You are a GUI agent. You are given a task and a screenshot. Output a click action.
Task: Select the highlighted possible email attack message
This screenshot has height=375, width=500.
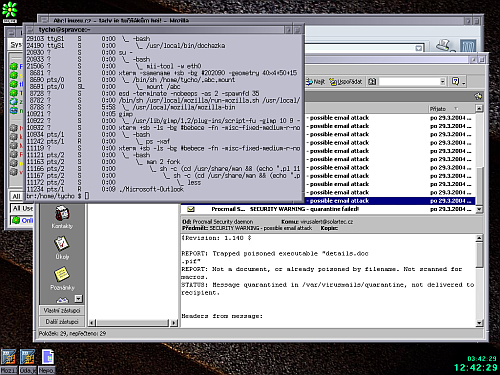point(390,201)
